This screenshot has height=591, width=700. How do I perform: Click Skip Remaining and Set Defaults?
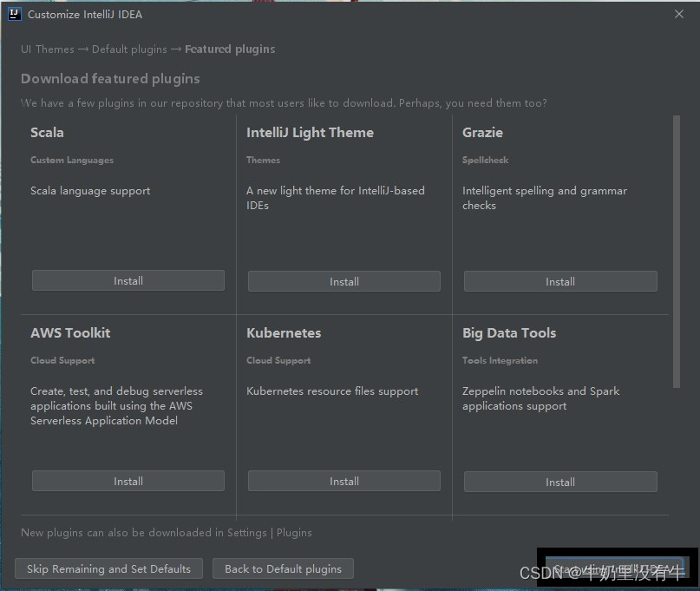pos(109,568)
